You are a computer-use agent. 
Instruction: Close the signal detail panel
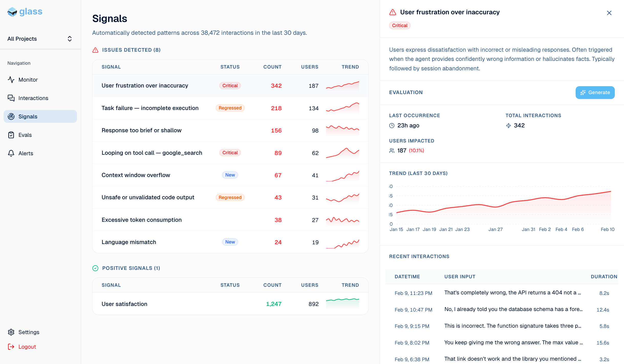609,13
